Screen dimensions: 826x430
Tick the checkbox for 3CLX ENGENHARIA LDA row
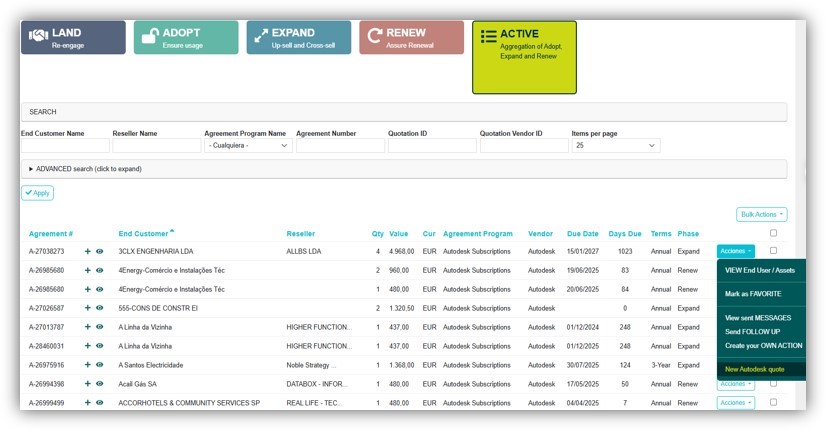[773, 251]
